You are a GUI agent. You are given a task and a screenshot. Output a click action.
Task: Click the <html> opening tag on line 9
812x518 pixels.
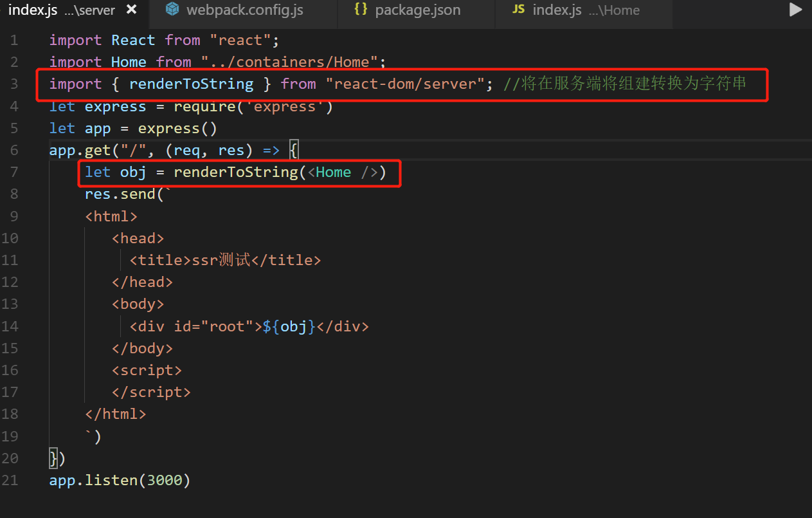pyautogui.click(x=111, y=216)
